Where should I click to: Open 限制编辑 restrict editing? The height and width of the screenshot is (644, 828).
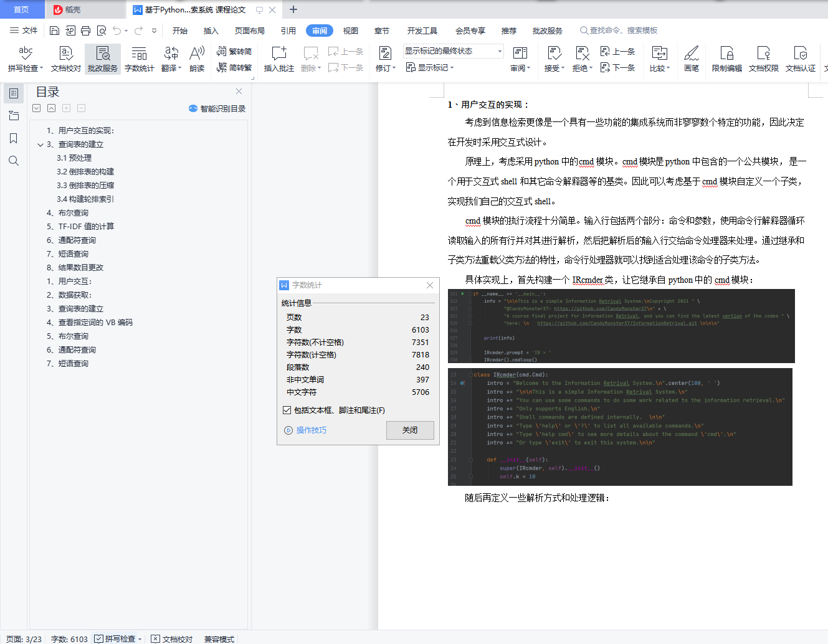pyautogui.click(x=727, y=59)
